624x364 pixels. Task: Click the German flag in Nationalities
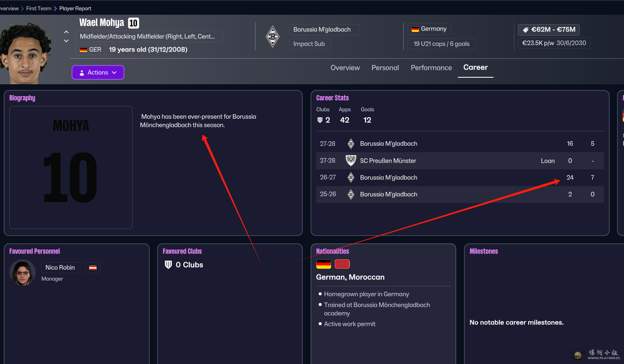coord(324,264)
